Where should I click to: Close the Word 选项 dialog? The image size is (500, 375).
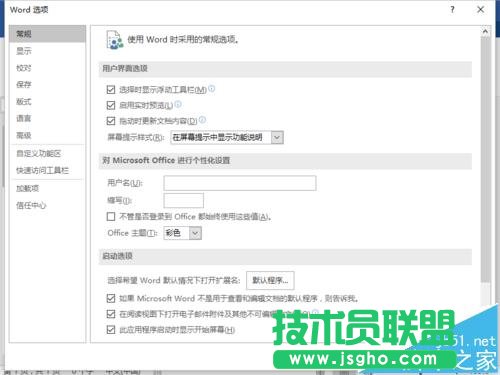coord(480,10)
